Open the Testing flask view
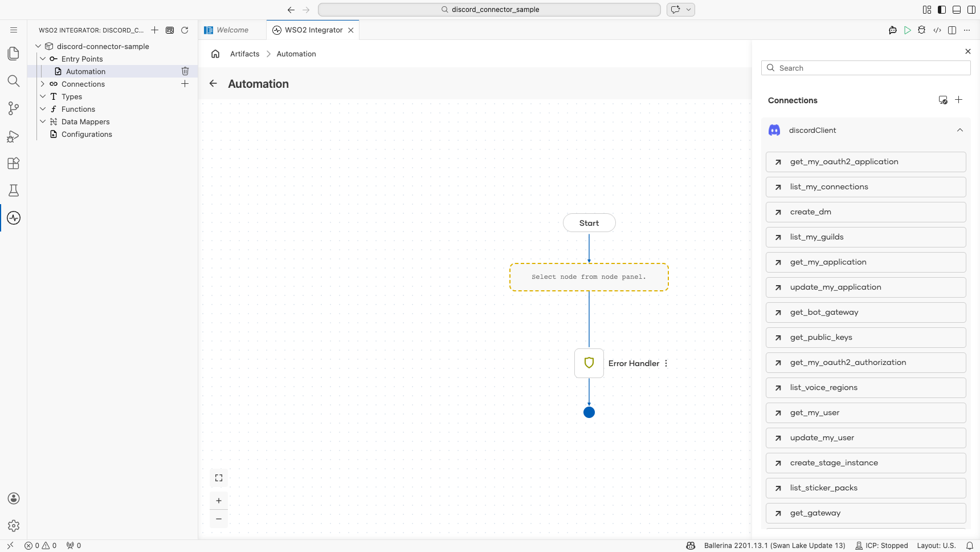The width and height of the screenshot is (980, 552). pos(14,190)
